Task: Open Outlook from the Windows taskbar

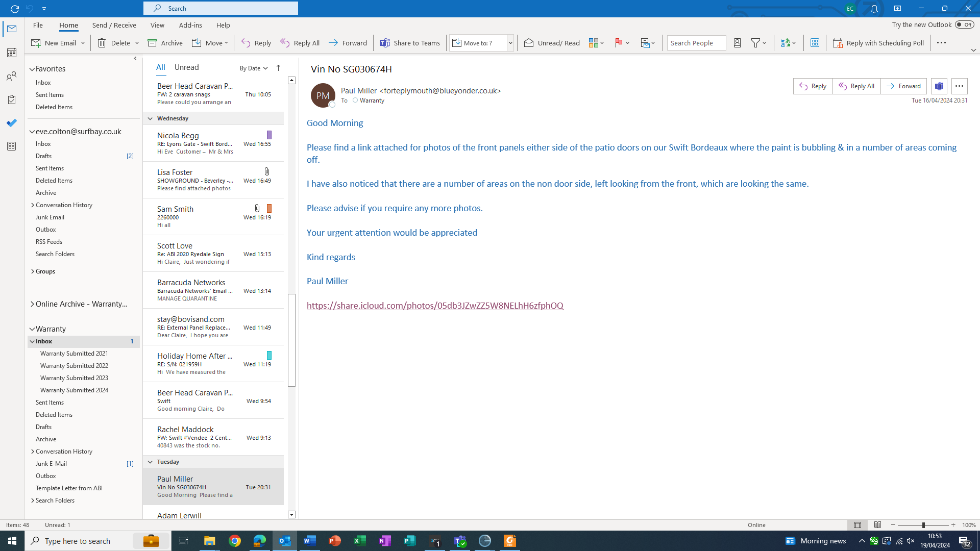Action: (285, 541)
